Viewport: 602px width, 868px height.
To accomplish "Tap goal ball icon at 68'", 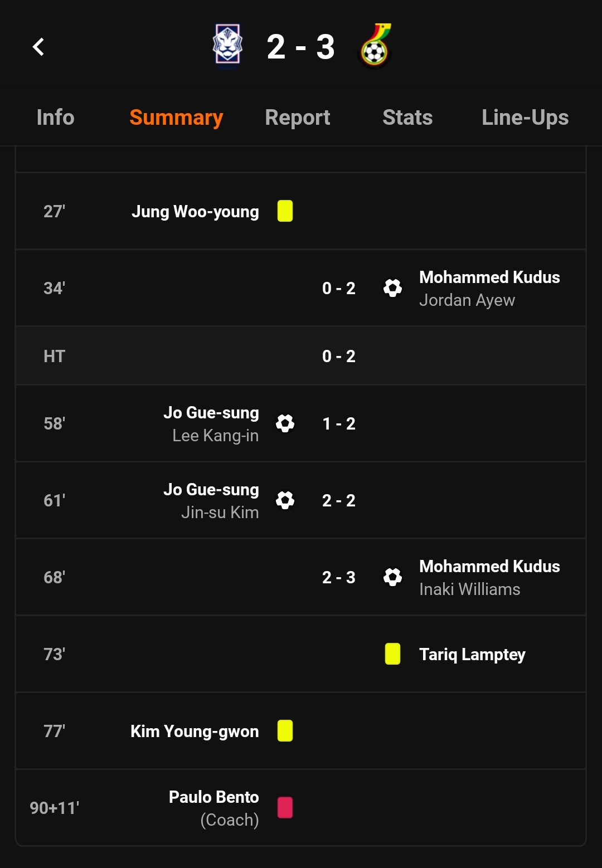I will click(392, 577).
